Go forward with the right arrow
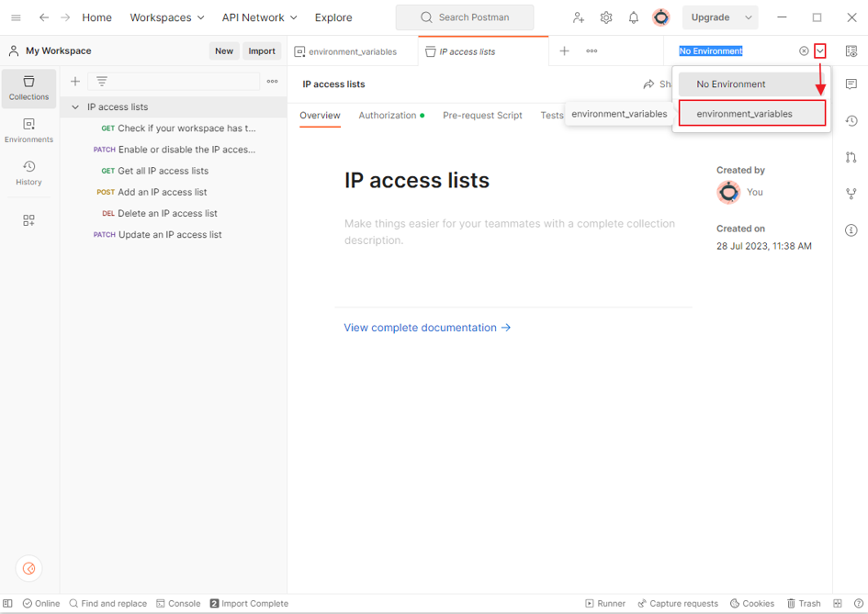 pyautogui.click(x=65, y=17)
